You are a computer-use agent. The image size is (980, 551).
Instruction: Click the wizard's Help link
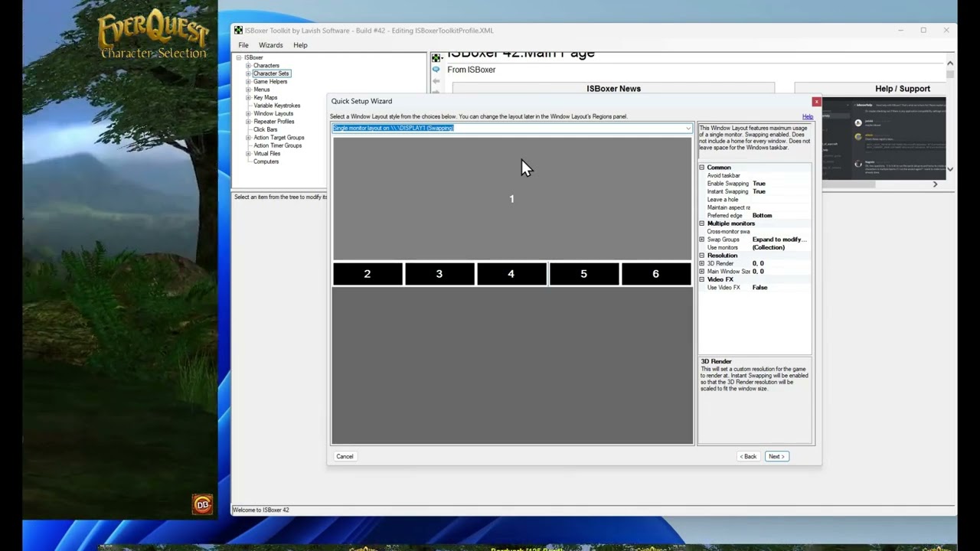point(807,116)
